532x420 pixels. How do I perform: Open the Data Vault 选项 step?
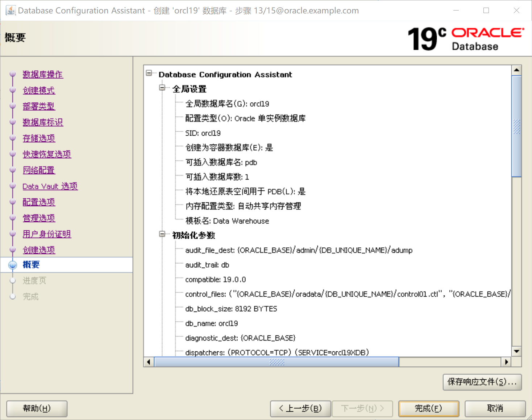pyautogui.click(x=50, y=186)
